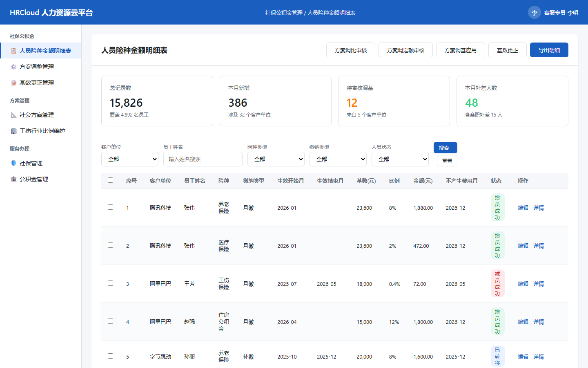The height and width of the screenshot is (368, 588).
Task: Click the bank icon beside 公积金管理
Action: (13, 179)
